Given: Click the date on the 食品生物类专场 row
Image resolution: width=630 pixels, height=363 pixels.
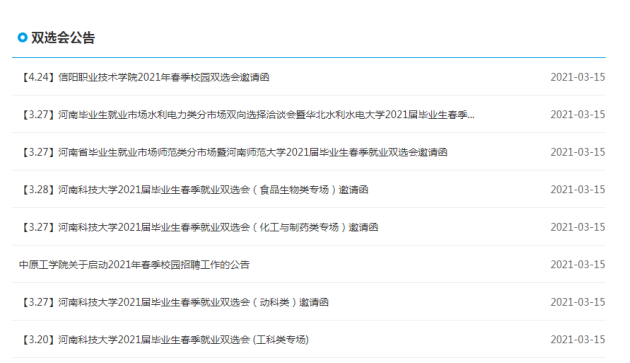Looking at the screenshot, I should tap(578, 190).
